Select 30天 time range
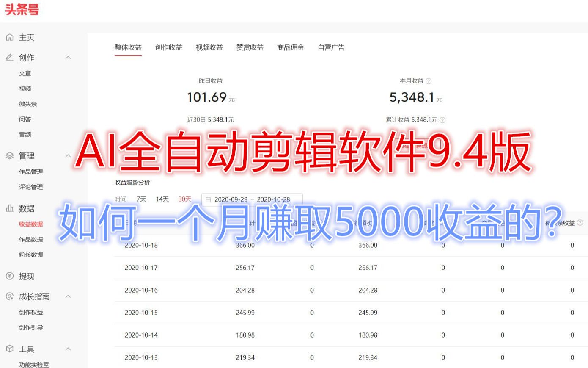 [x=185, y=199]
